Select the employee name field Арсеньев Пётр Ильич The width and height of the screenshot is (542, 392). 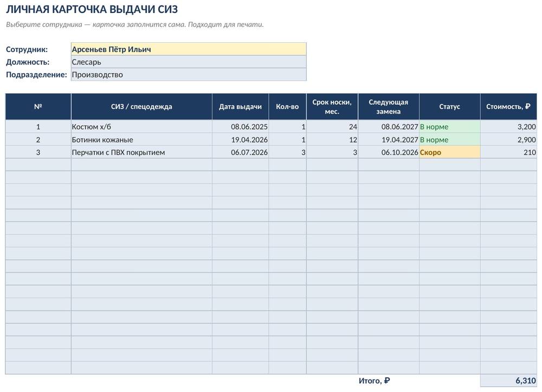[x=189, y=49]
